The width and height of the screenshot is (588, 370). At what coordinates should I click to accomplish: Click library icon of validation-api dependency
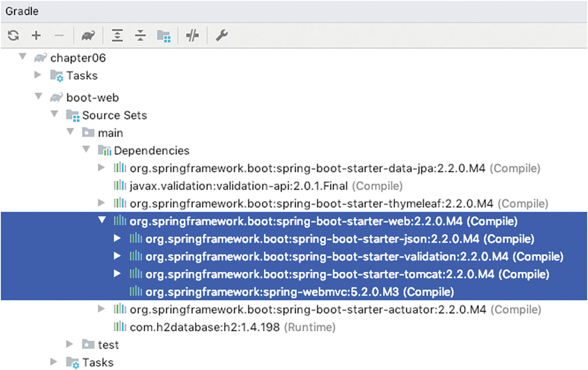pyautogui.click(x=120, y=185)
